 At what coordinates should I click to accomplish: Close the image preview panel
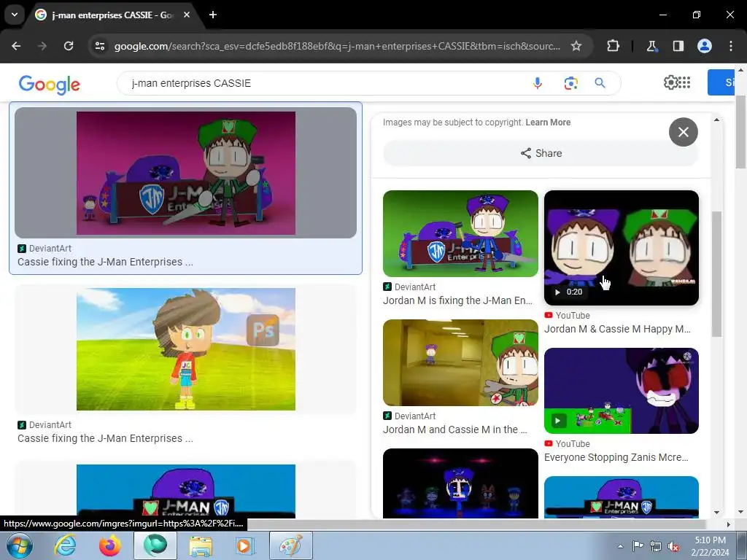[x=683, y=132]
